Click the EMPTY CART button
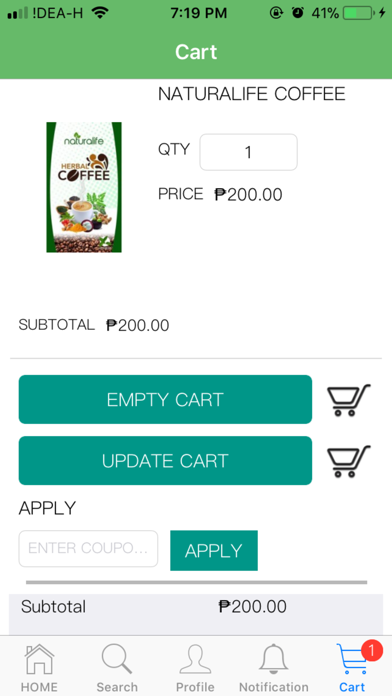392x696 pixels. tap(165, 399)
